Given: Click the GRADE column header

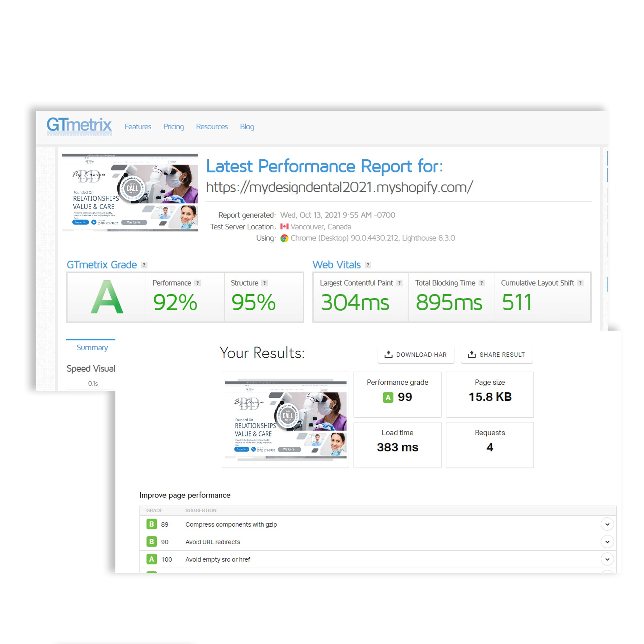Looking at the screenshot, I should 155,511.
